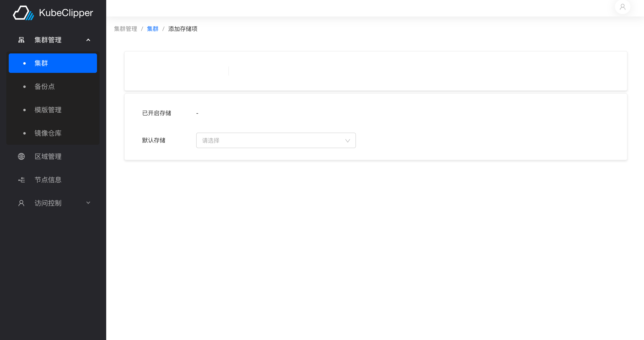Click the KubeClipper logo
Screen dimensions: 644x340
pos(53,13)
